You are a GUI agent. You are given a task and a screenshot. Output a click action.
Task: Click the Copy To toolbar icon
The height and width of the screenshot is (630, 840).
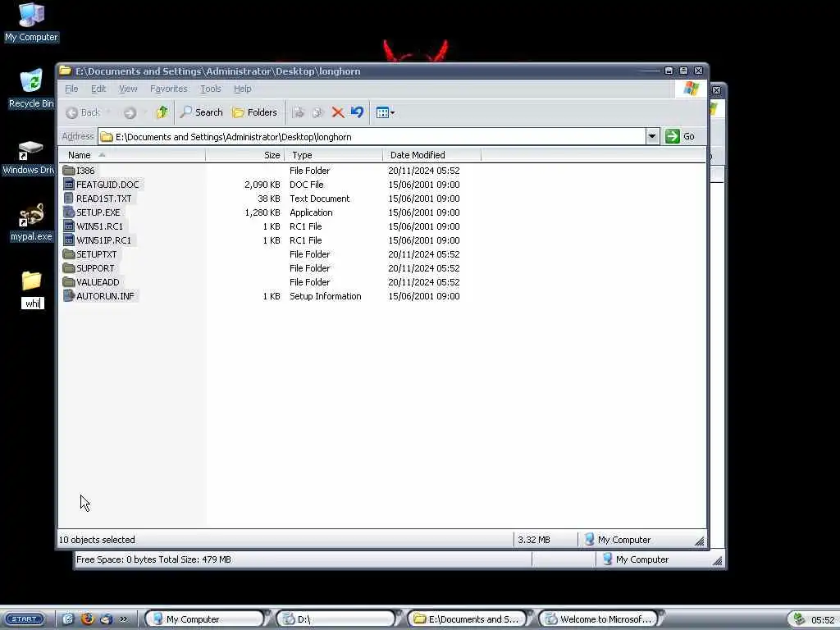(x=317, y=112)
